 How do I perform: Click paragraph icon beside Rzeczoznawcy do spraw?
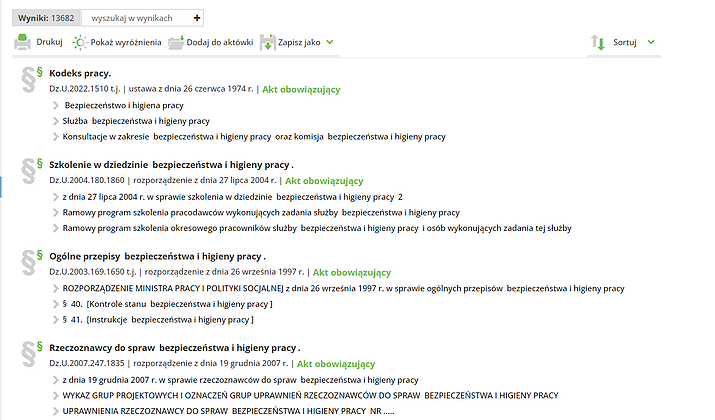coord(33,352)
